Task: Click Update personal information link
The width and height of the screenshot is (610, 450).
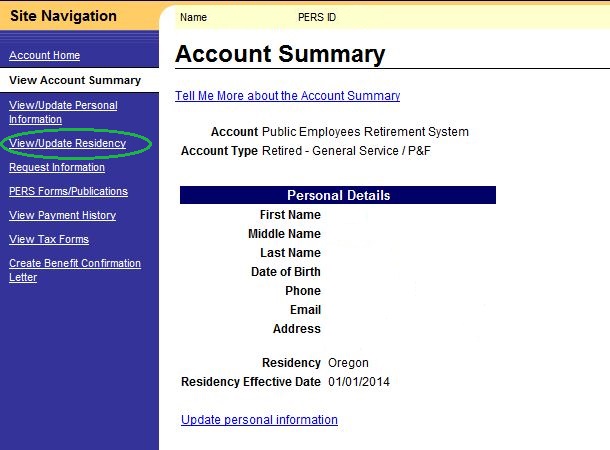Action: point(259,420)
